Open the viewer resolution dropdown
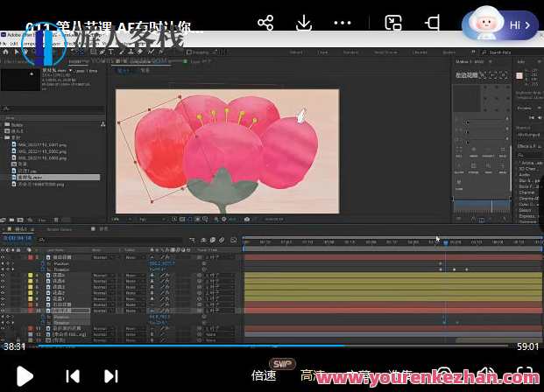The image size is (544, 392). (x=152, y=220)
